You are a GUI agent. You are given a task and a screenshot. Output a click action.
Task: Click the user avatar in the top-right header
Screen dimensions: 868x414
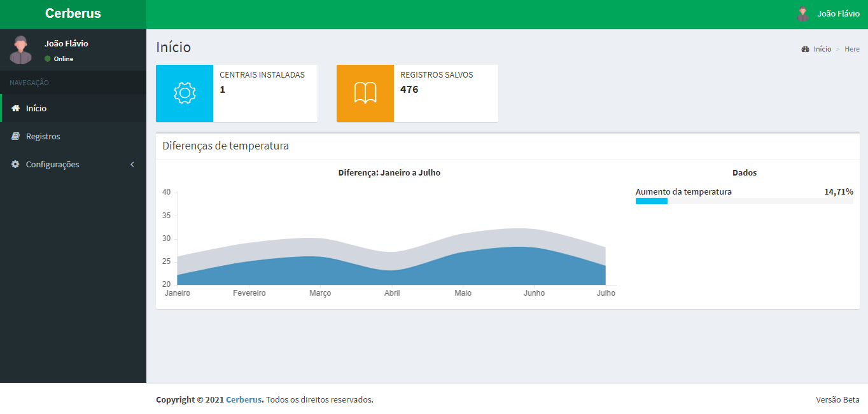(803, 14)
